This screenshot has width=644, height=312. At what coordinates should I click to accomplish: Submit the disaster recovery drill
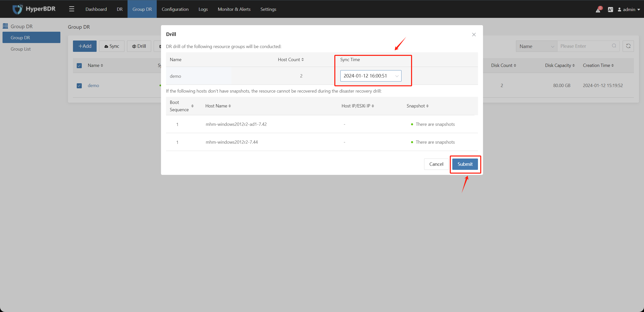(465, 164)
